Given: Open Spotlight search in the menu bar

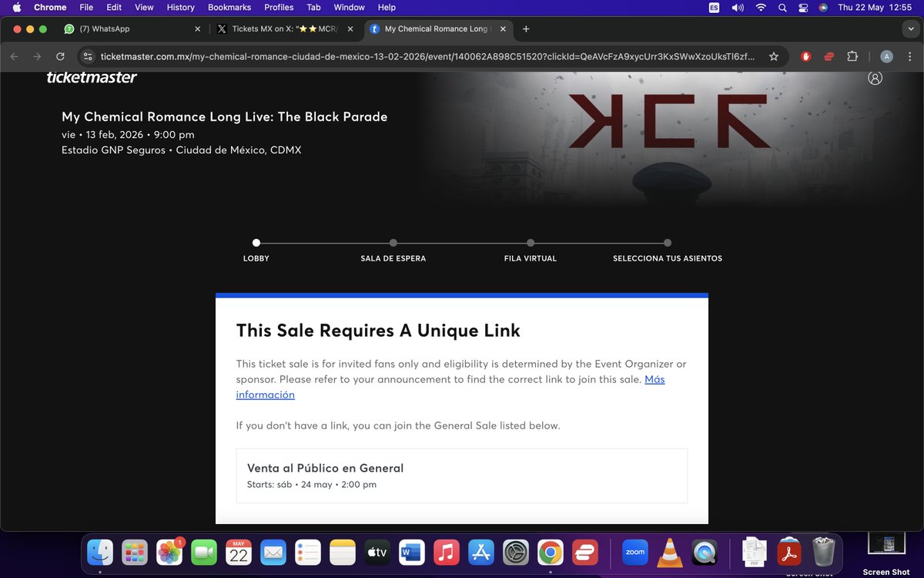Looking at the screenshot, I should click(x=782, y=7).
